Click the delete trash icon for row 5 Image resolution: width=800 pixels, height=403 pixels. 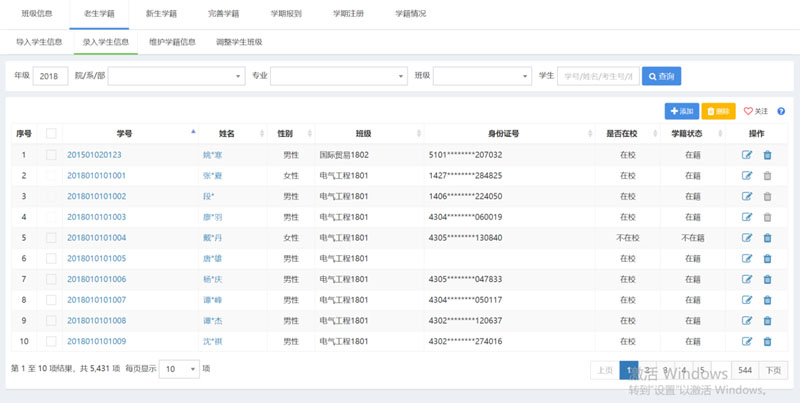coord(768,238)
